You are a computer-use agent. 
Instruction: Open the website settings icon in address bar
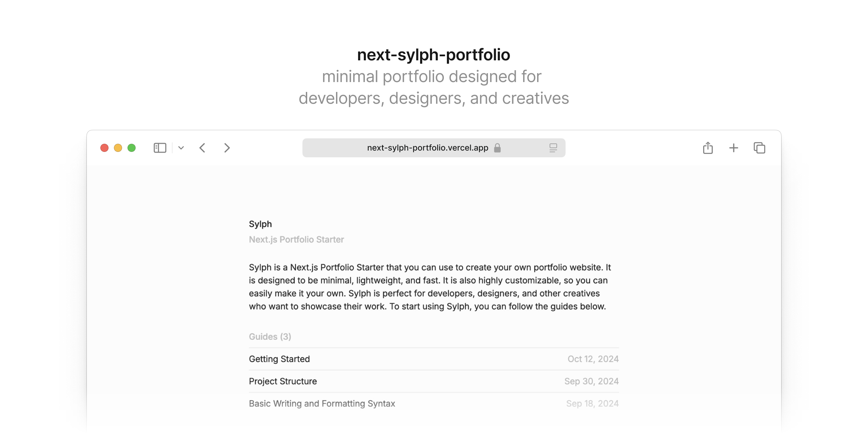(x=553, y=147)
